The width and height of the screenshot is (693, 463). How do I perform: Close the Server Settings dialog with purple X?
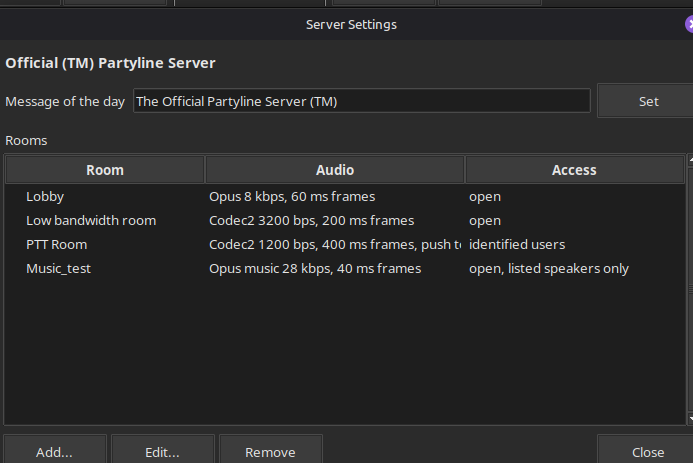[689, 24]
